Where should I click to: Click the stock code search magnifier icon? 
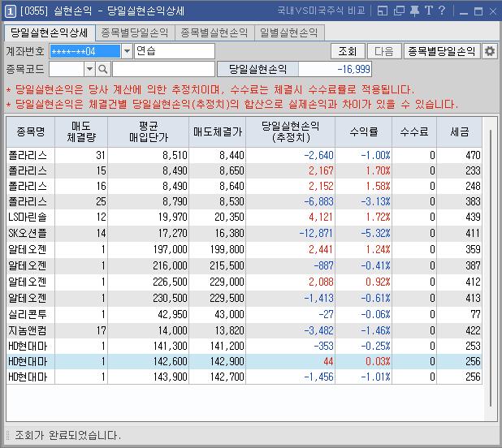pos(103,69)
